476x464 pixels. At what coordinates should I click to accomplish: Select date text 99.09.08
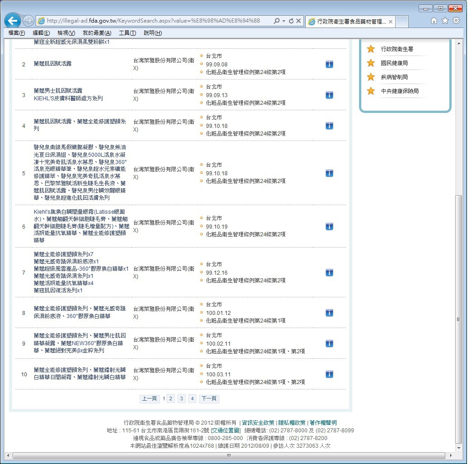pyautogui.click(x=217, y=64)
